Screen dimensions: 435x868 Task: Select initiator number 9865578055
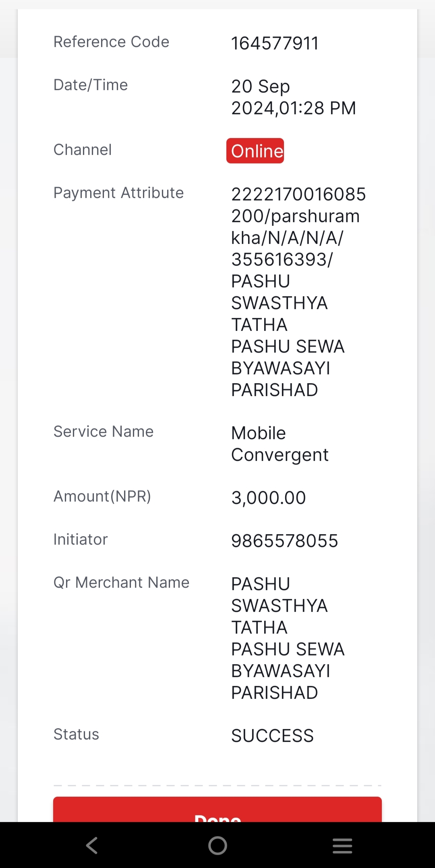coord(285,541)
